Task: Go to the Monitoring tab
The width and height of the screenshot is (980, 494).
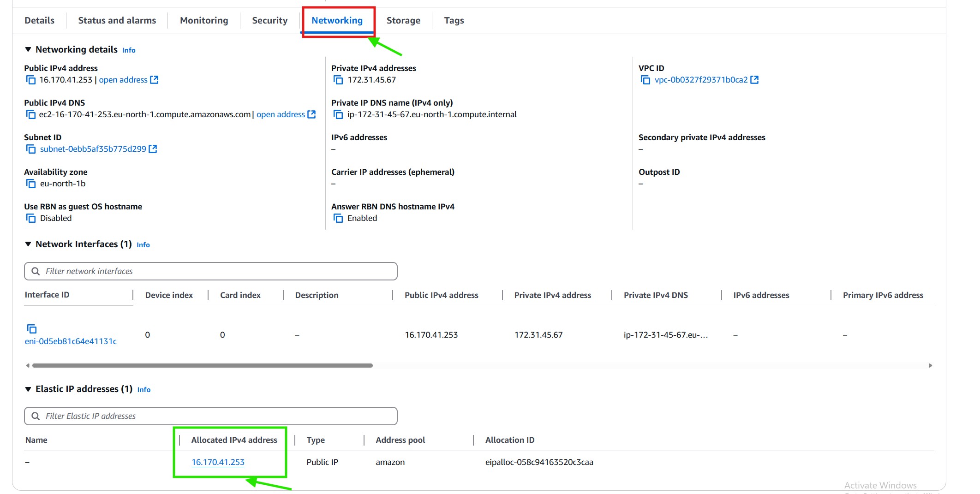Action: pyautogui.click(x=204, y=20)
